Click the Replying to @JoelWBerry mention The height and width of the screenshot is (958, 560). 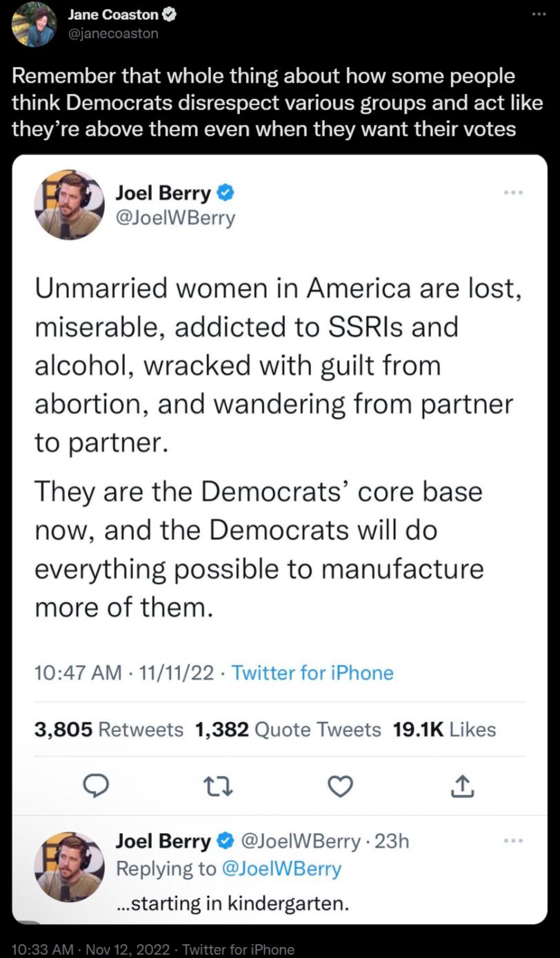point(281,868)
